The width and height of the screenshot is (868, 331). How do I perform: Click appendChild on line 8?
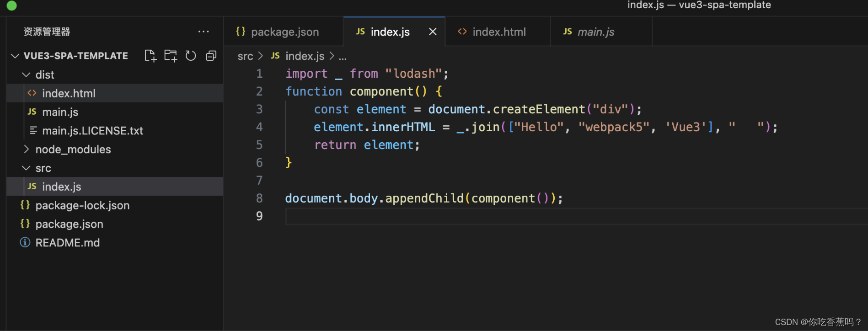tap(424, 198)
